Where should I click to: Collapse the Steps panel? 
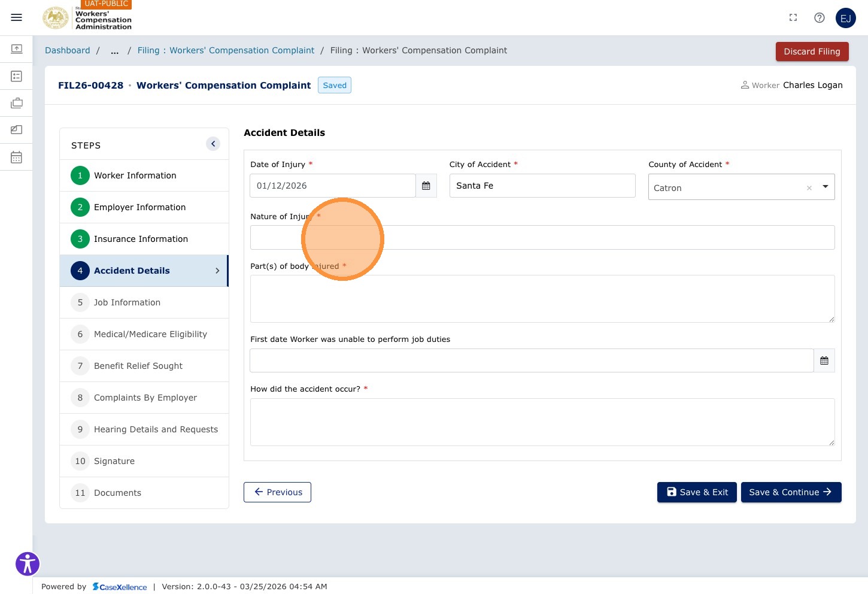(x=213, y=144)
